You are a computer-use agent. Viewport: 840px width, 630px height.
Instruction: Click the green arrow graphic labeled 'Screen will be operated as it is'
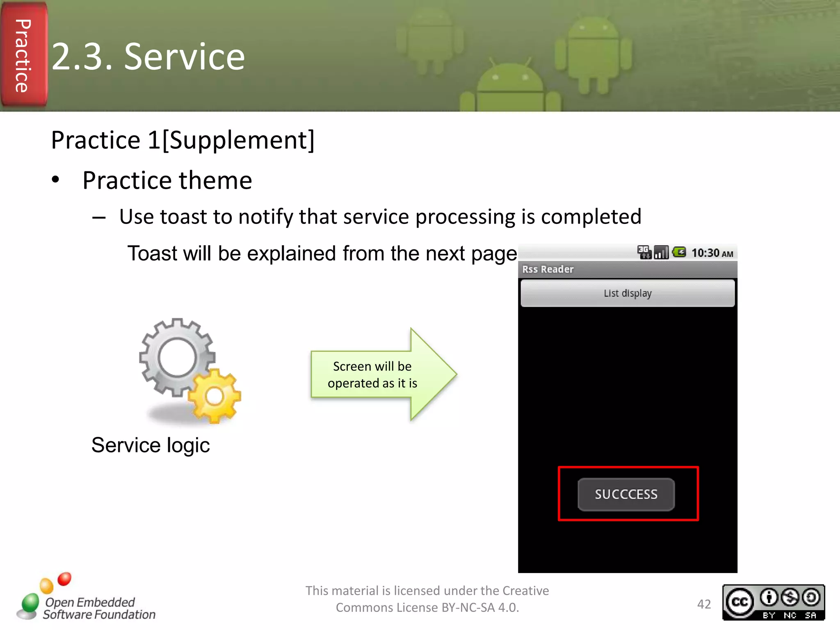pyautogui.click(x=383, y=374)
